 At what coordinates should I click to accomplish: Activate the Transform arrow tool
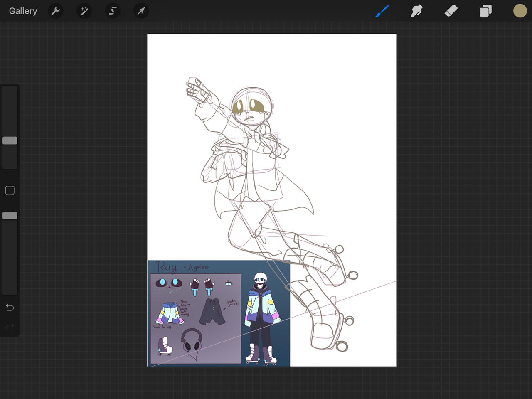tap(141, 11)
